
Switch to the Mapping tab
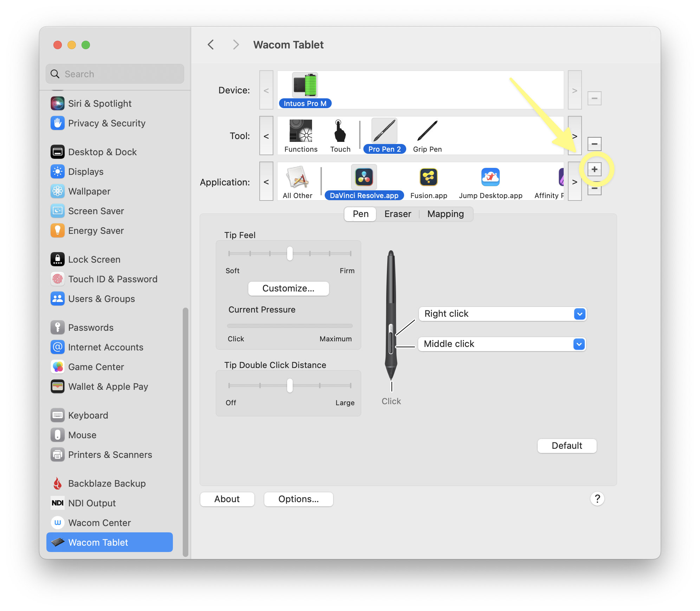(445, 214)
